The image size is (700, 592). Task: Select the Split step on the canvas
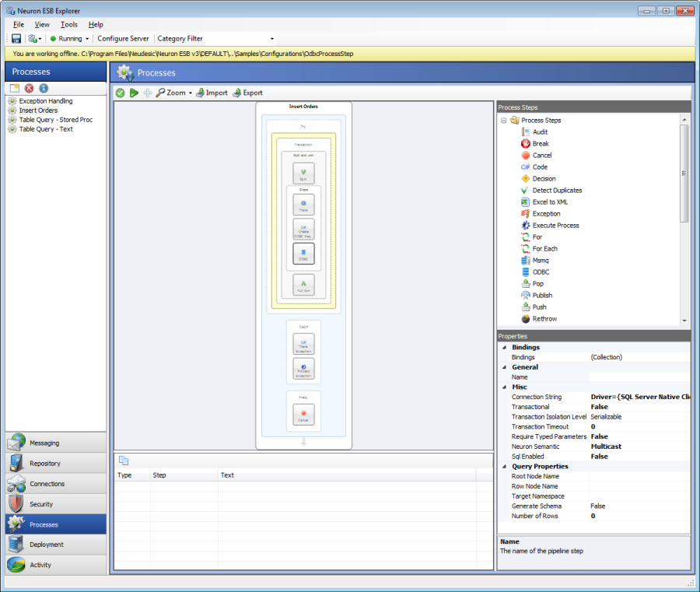coord(303,173)
